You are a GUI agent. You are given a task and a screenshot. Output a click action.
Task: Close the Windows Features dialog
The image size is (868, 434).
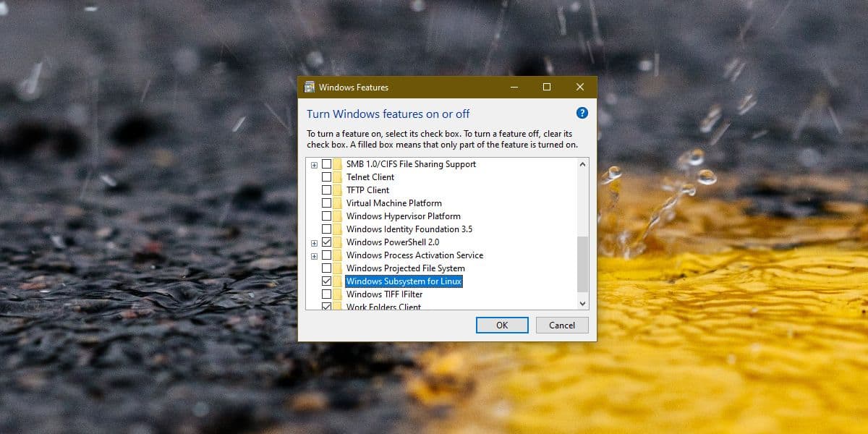coord(580,87)
